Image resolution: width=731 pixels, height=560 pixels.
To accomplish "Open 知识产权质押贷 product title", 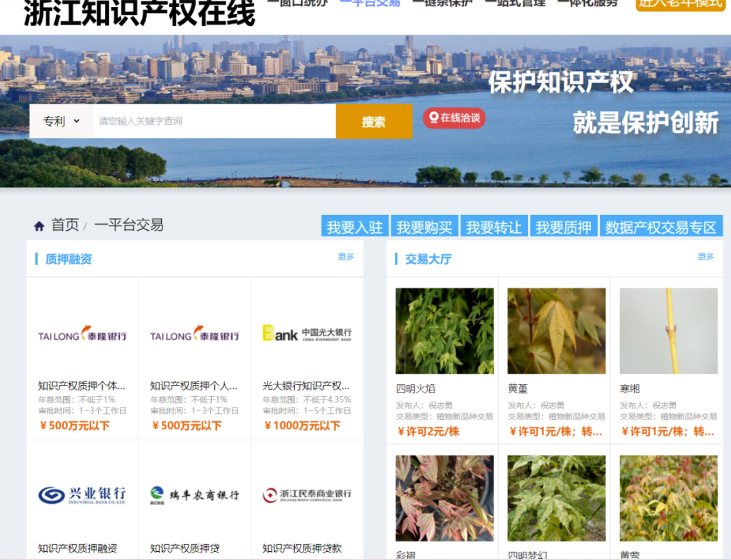I will click(x=184, y=548).
